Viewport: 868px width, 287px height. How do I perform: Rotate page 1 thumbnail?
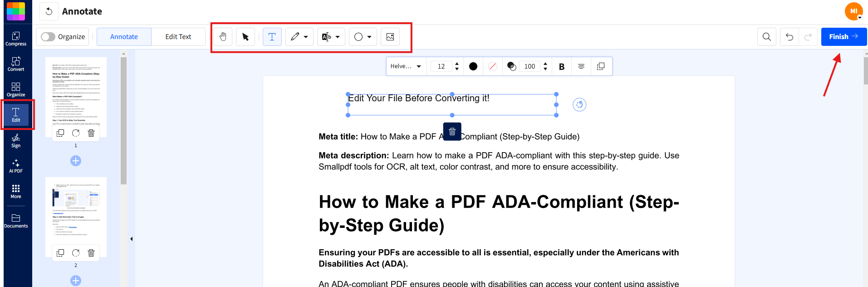click(76, 133)
